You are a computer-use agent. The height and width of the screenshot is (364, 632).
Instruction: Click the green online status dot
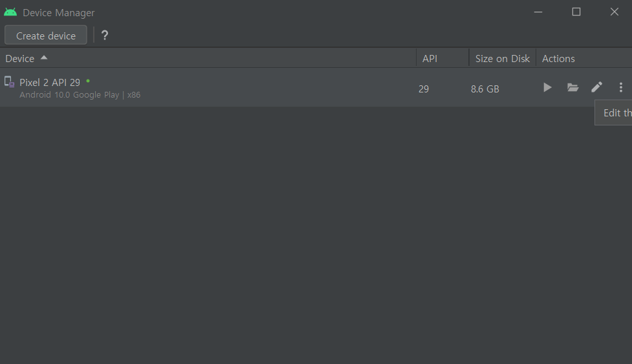(x=88, y=81)
